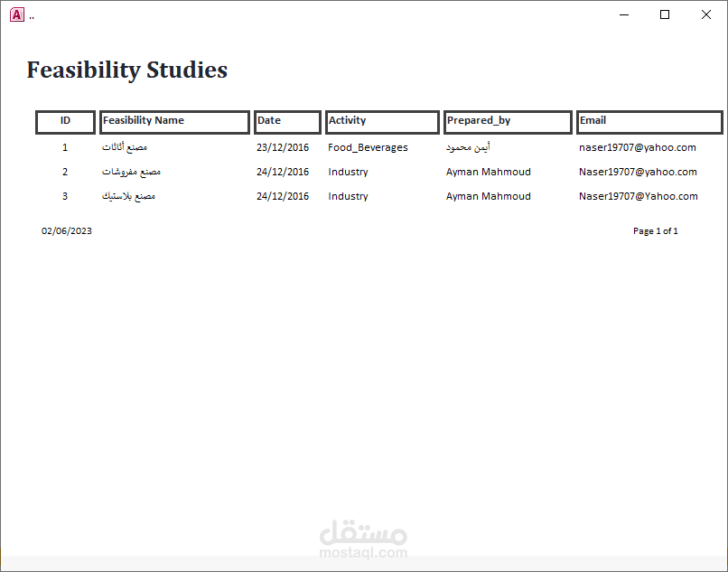Maximize the report window

tap(665, 14)
